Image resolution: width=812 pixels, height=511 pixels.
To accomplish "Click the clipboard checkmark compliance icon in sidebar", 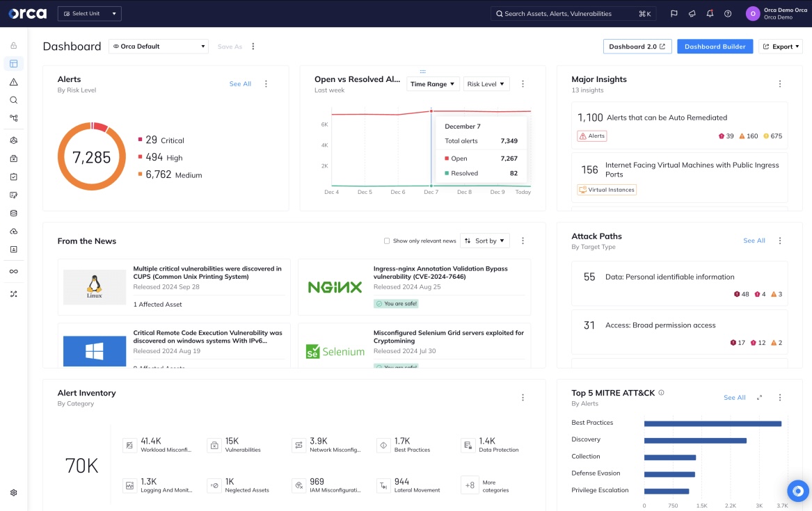I will pyautogui.click(x=13, y=177).
